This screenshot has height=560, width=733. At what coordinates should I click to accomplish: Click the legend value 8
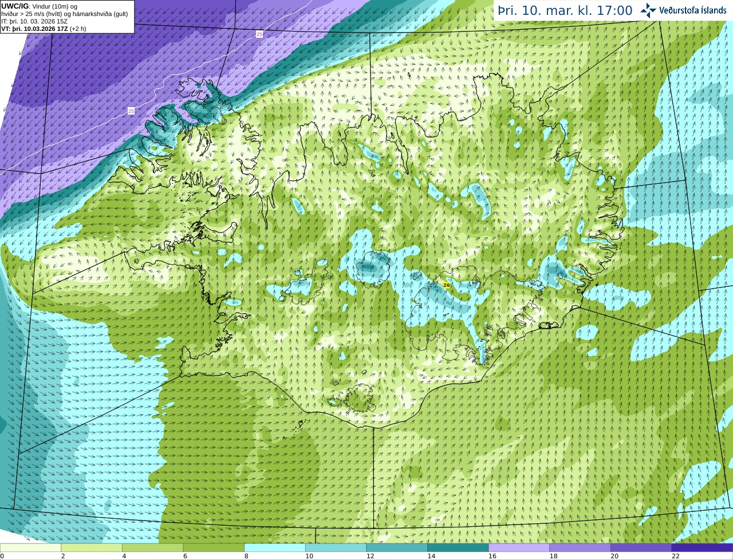coord(246,556)
